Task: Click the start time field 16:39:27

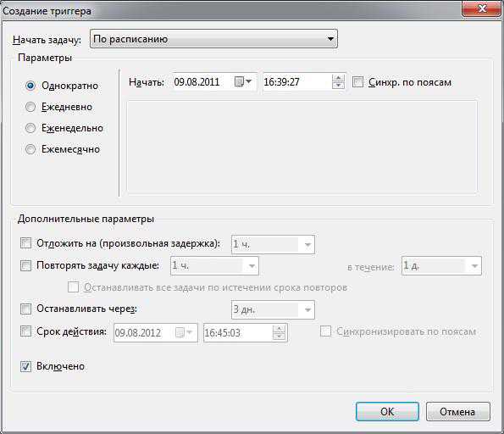Action: tap(297, 82)
